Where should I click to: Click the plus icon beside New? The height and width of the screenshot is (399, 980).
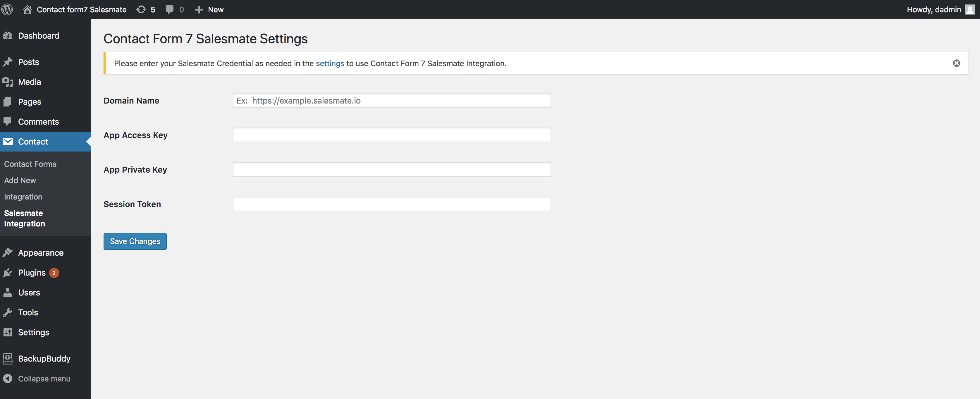[x=199, y=10]
